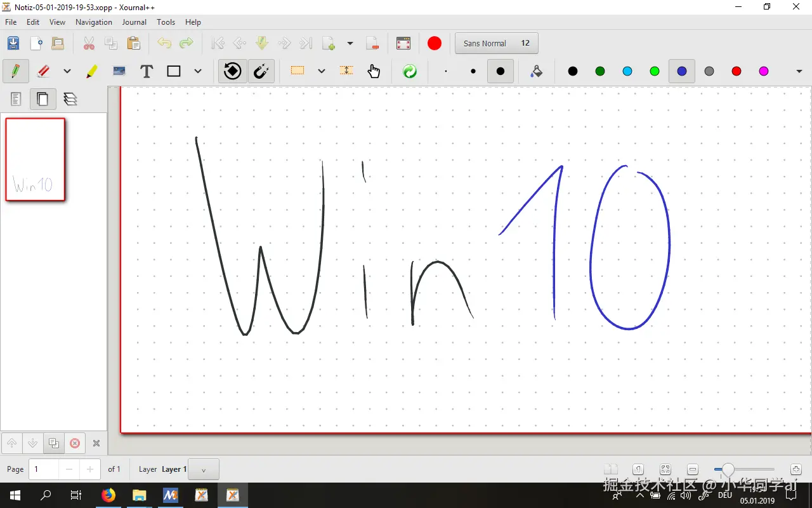
Task: Open the Tools menu
Action: [166, 22]
